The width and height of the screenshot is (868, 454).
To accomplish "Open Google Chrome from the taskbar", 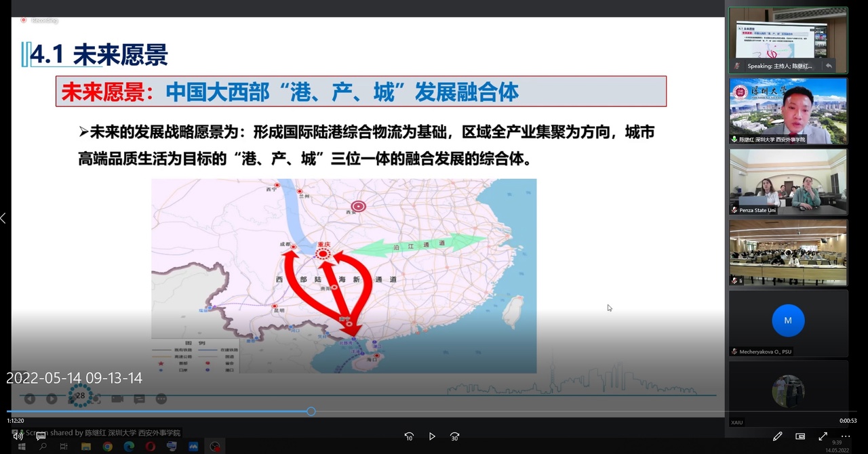I will coord(107,447).
